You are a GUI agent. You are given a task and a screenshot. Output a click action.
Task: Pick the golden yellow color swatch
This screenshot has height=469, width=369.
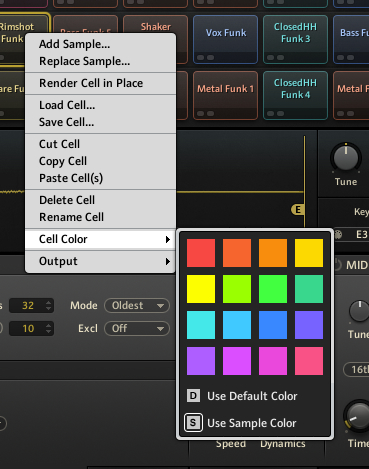309,253
